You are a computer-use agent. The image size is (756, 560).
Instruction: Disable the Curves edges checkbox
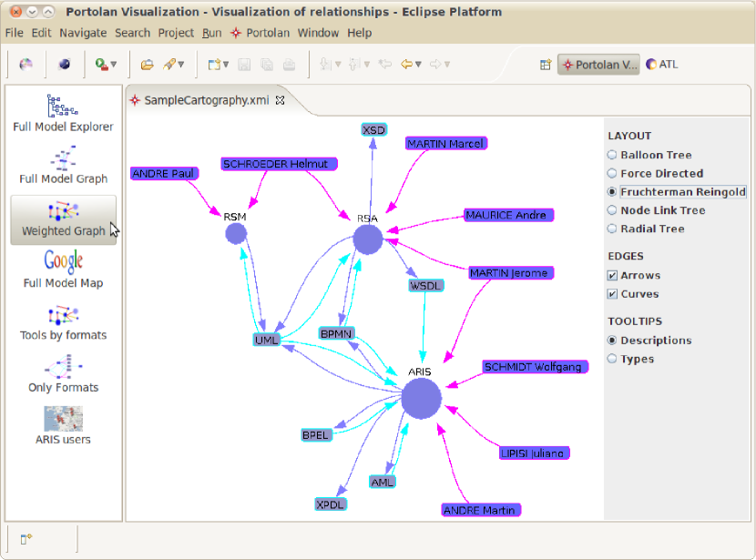pos(613,294)
